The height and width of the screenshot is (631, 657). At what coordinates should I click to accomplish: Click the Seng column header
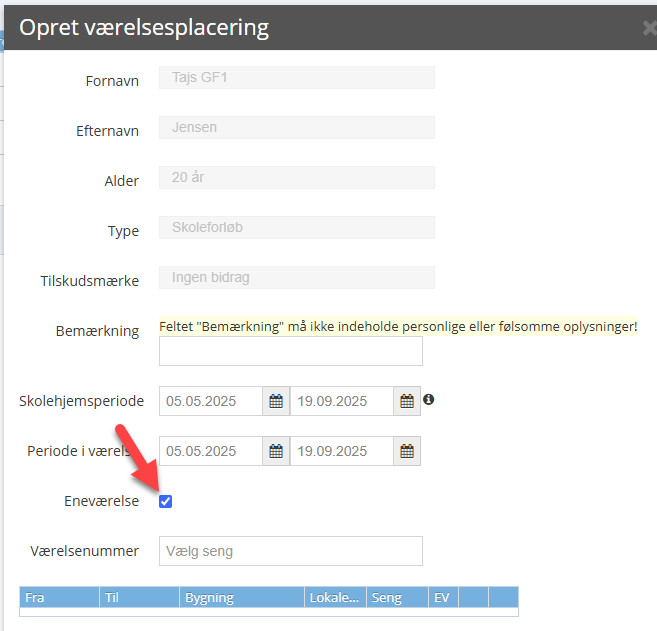point(396,598)
